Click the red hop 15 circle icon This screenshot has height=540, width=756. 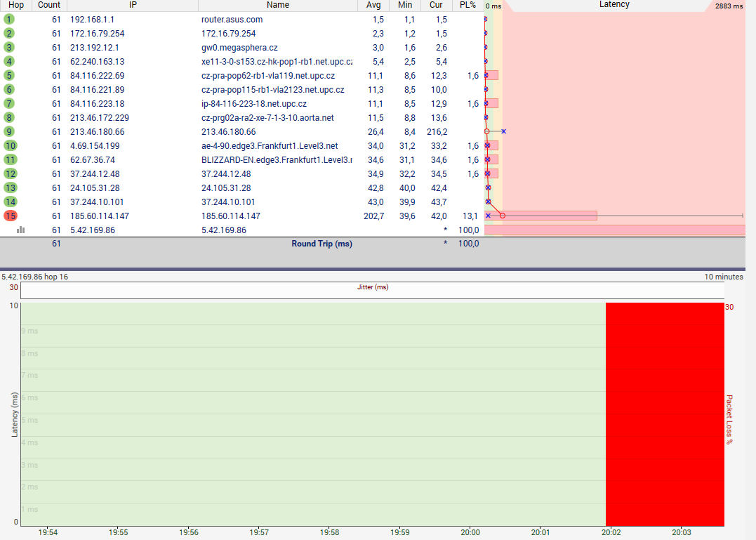[10, 216]
